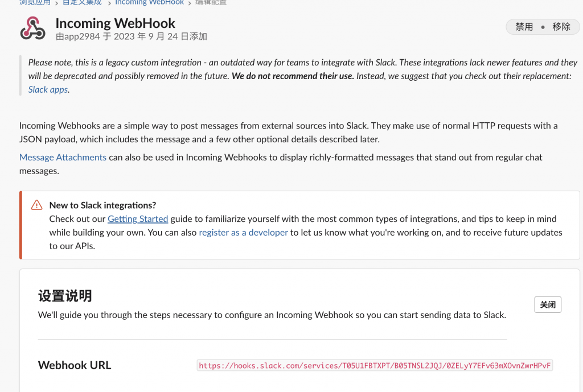Select the Webhook URL code text
The image size is (583, 392).
[375, 365]
